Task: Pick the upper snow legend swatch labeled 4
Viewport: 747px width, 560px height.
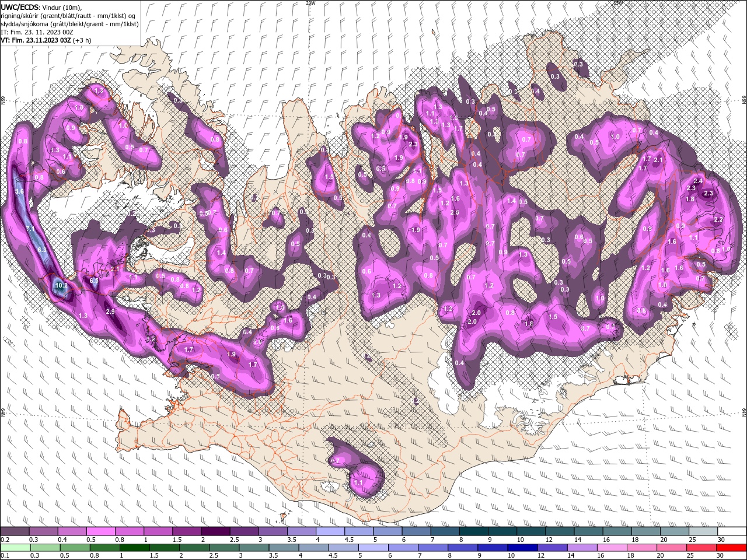Action: click(x=330, y=531)
